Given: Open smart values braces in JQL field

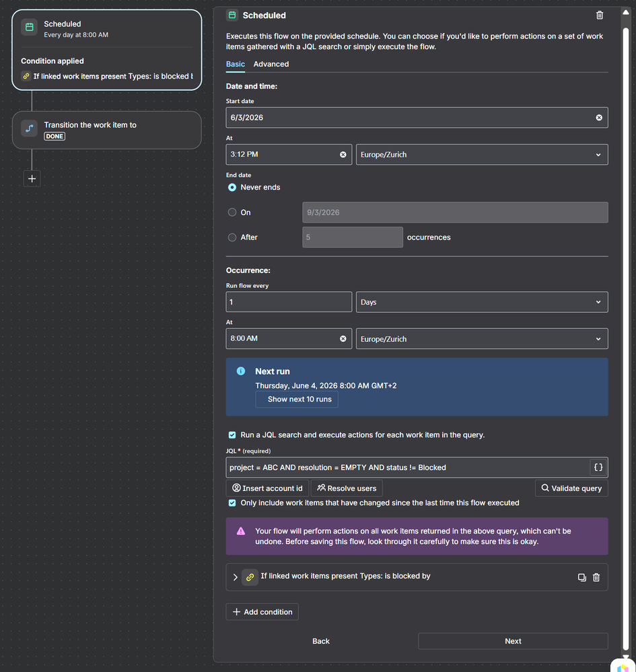Looking at the screenshot, I should click(598, 468).
